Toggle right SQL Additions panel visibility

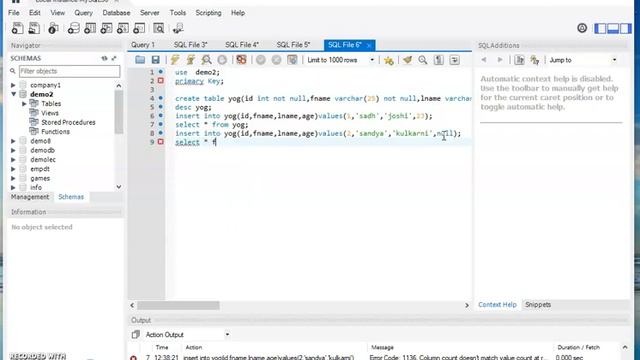pyautogui.click(x=625, y=28)
